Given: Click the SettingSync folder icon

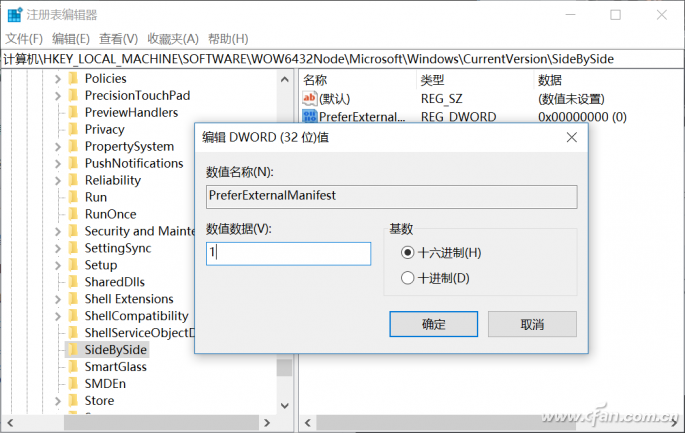Looking at the screenshot, I should tap(73, 248).
